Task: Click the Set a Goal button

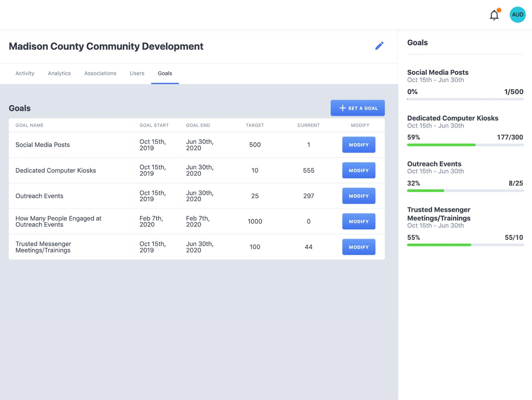Action: click(358, 108)
